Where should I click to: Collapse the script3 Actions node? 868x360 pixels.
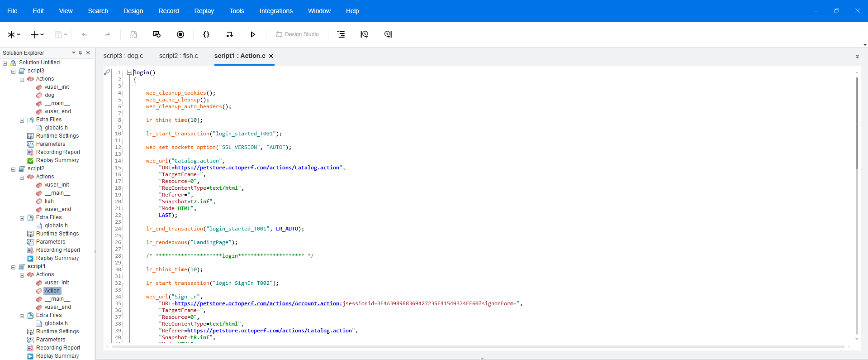22,80
